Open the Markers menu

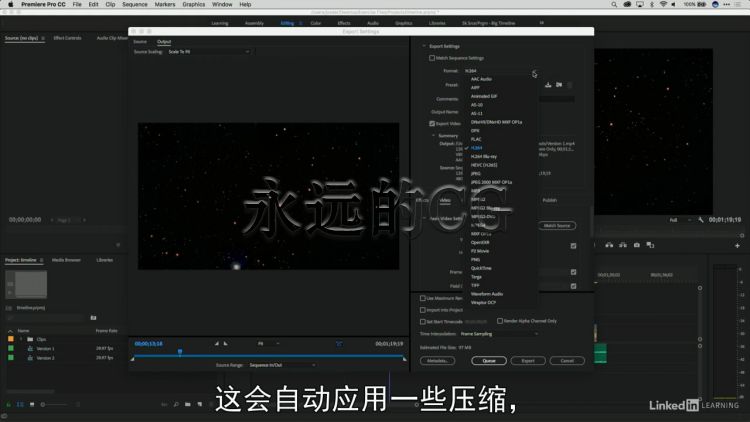(165, 4)
